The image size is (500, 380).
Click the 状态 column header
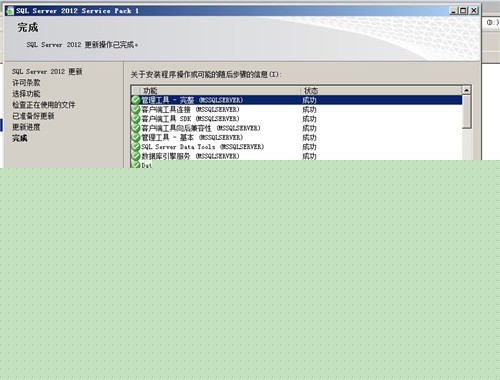coord(381,90)
